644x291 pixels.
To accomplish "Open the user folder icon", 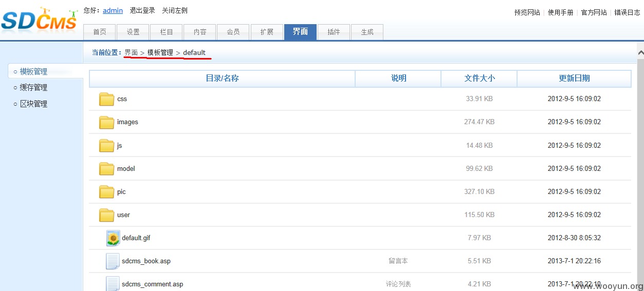I will (x=107, y=215).
